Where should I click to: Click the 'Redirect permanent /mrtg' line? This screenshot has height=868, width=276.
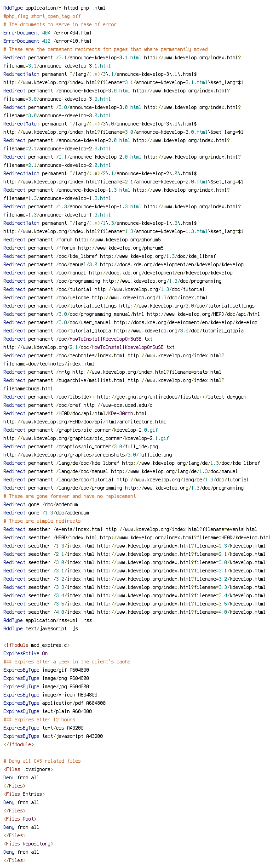pyautogui.click(x=112, y=372)
